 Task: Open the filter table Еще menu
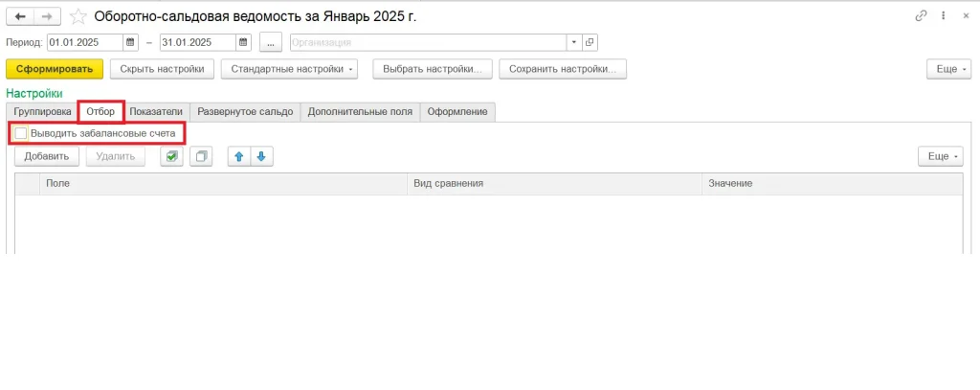click(940, 156)
